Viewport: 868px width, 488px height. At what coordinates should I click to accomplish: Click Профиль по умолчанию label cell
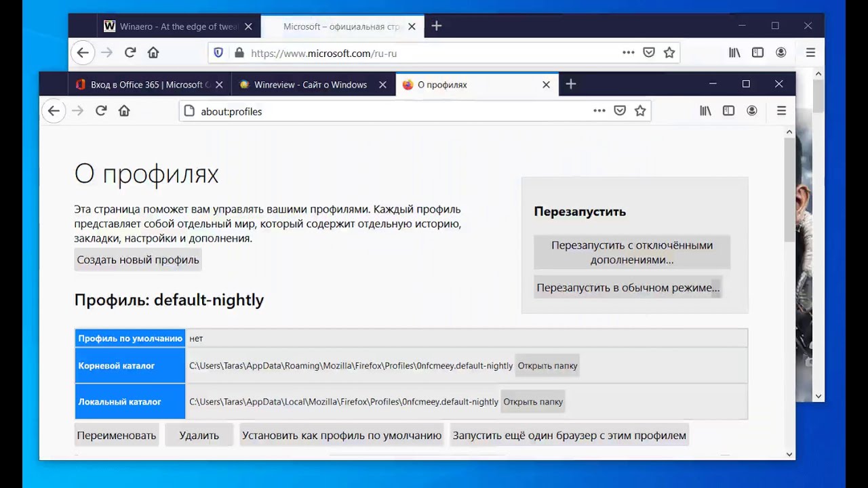(130, 338)
